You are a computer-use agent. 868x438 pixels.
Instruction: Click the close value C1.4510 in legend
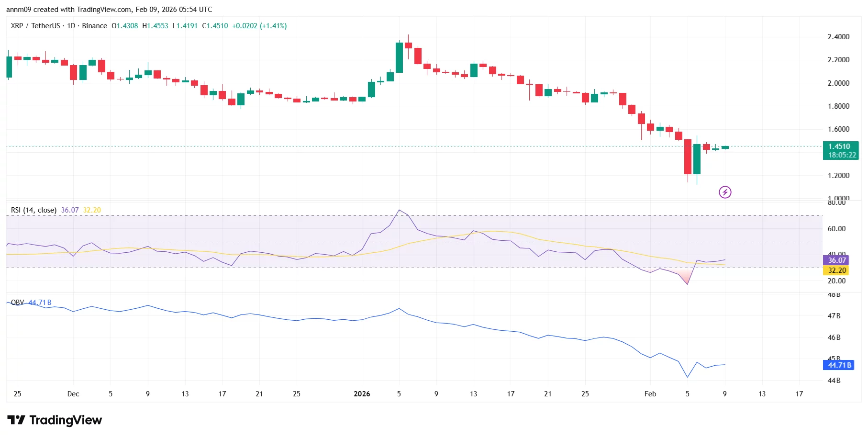(214, 26)
